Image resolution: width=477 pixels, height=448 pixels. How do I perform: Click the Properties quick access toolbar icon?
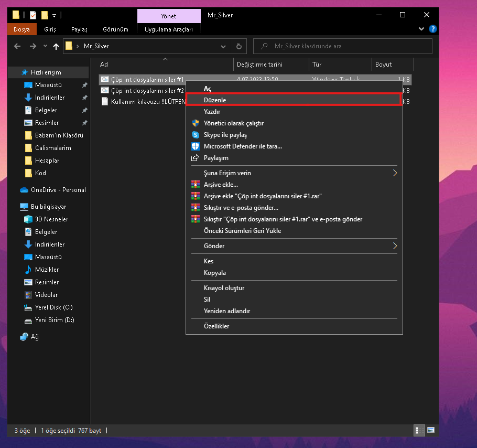[x=33, y=15]
